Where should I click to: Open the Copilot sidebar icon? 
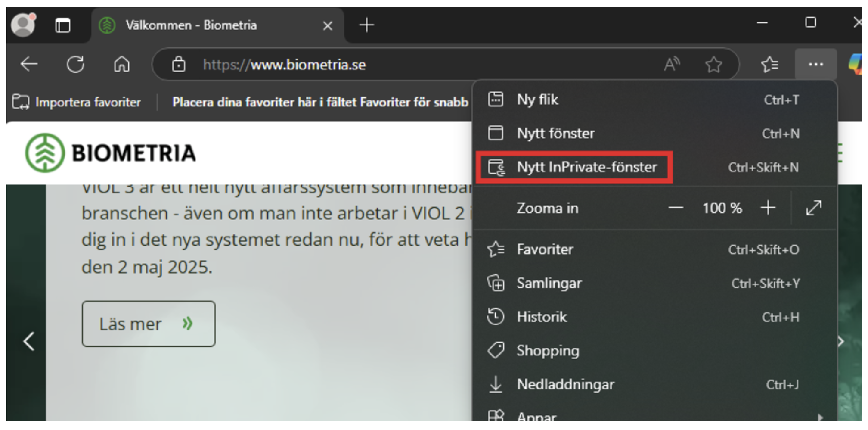click(x=856, y=64)
